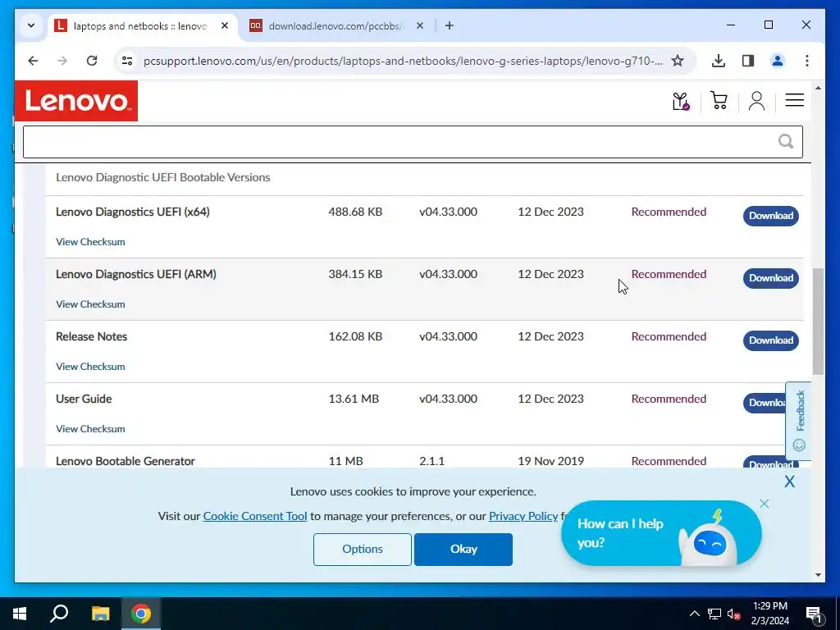The image size is (840, 630).
Task: Go back to the previous page
Action: point(33,61)
